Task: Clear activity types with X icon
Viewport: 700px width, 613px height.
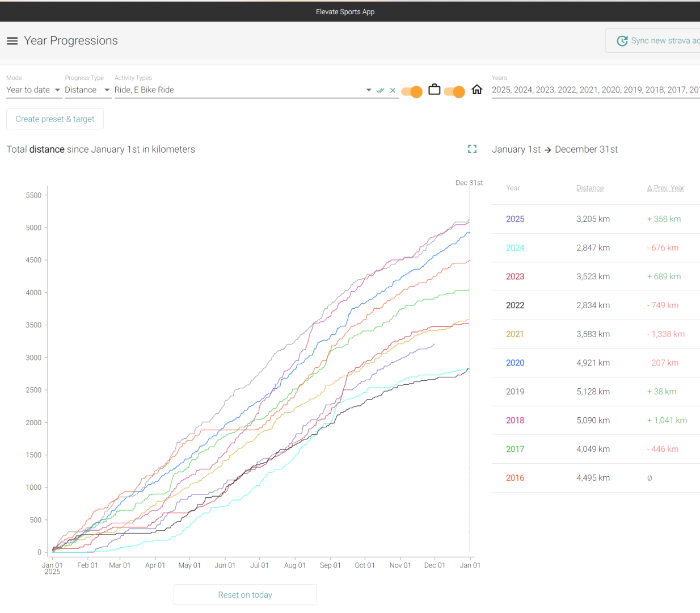Action: point(393,90)
